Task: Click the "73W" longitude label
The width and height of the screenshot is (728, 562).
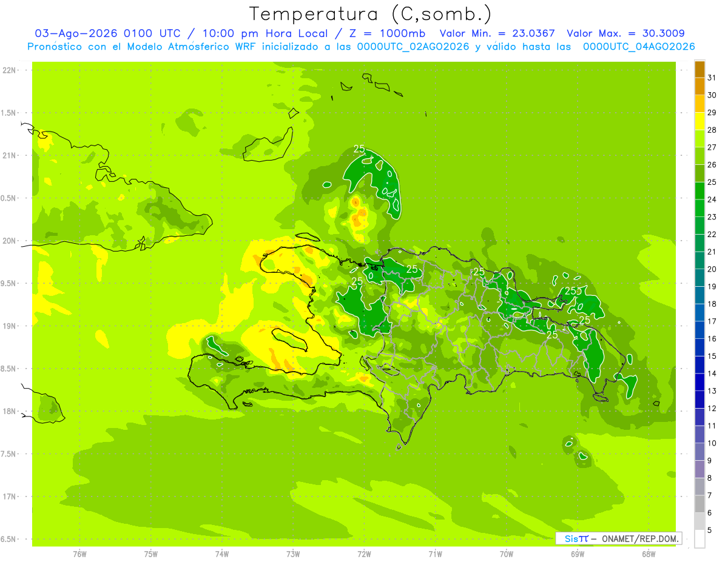Action: tap(293, 554)
